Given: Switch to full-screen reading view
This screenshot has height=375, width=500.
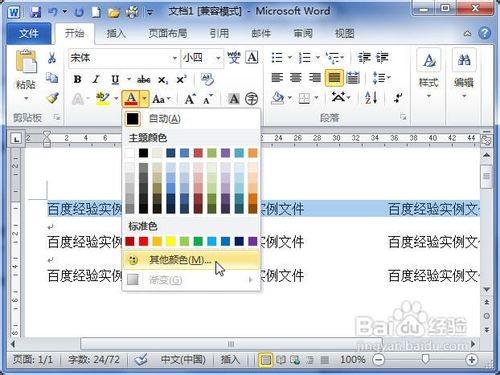Looking at the screenshot, I should tap(281, 360).
